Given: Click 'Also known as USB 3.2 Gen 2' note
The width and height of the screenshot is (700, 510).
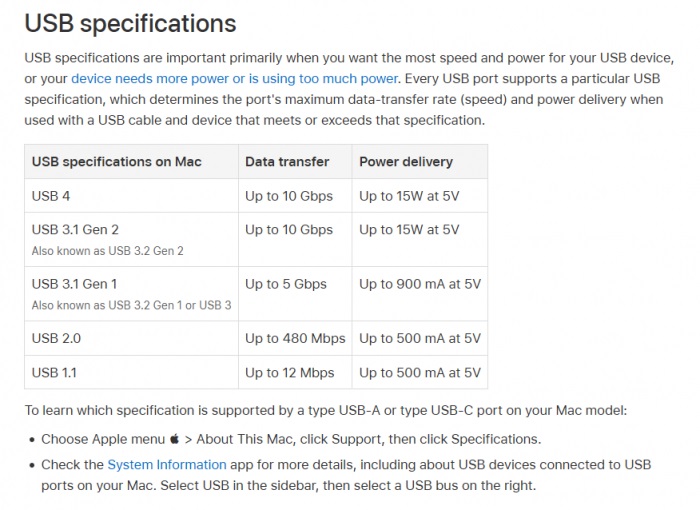Looking at the screenshot, I should [x=107, y=251].
